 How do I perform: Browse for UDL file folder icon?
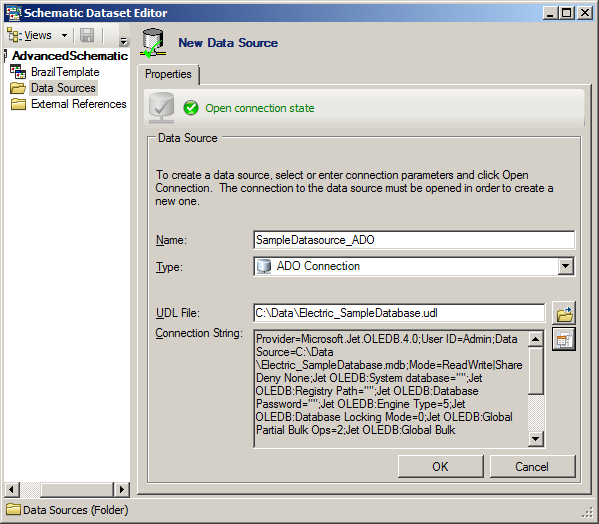pyautogui.click(x=564, y=313)
